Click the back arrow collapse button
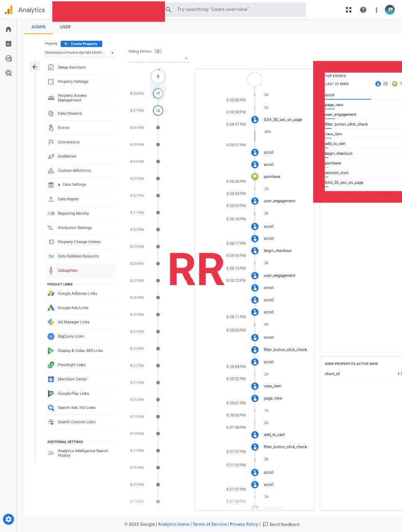The width and height of the screenshot is (402, 532). (x=35, y=66)
